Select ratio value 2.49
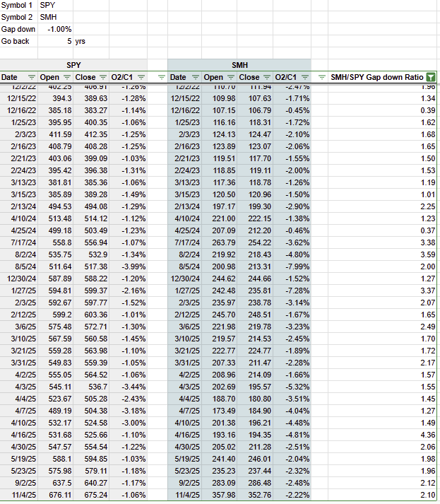 point(382,327)
